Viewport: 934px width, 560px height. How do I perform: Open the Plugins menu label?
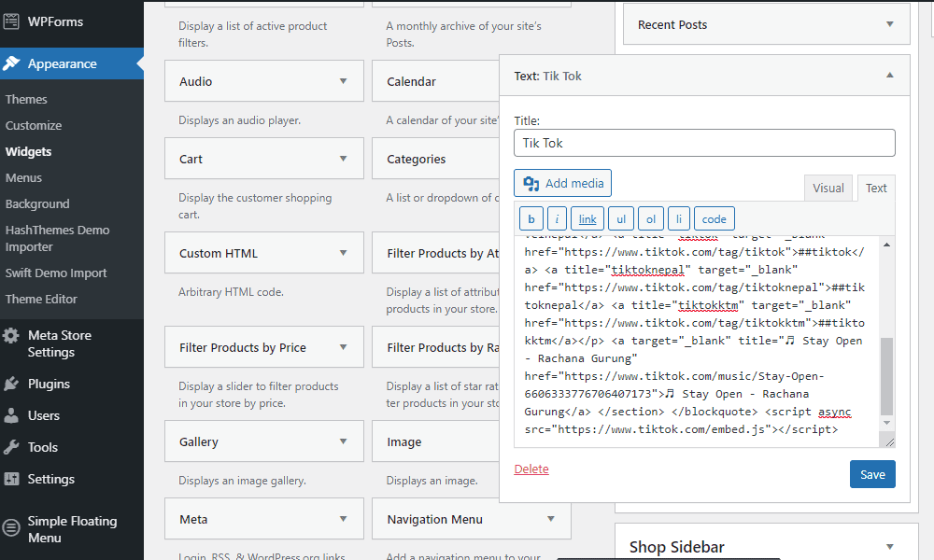[49, 384]
